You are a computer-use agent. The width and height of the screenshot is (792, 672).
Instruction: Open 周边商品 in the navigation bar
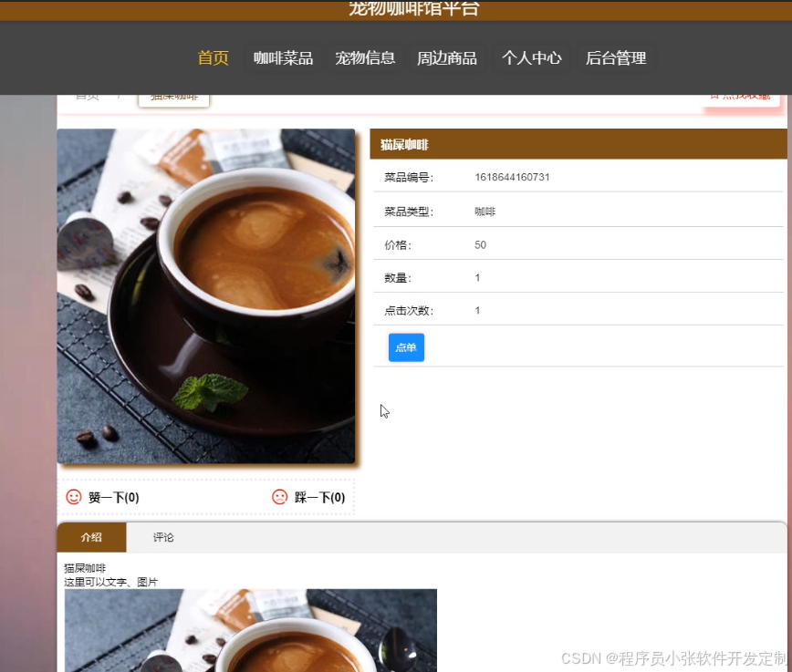point(447,57)
